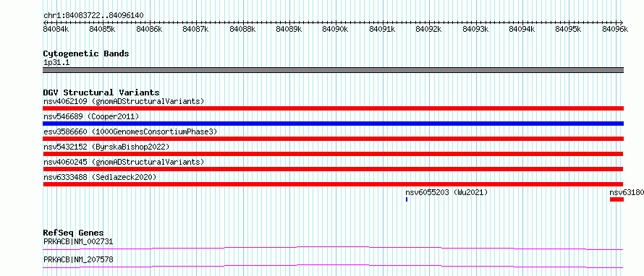Image resolution: width=644 pixels, height=276 pixels.
Task: Click the 84093k ruler tick label
Action: pyautogui.click(x=475, y=29)
